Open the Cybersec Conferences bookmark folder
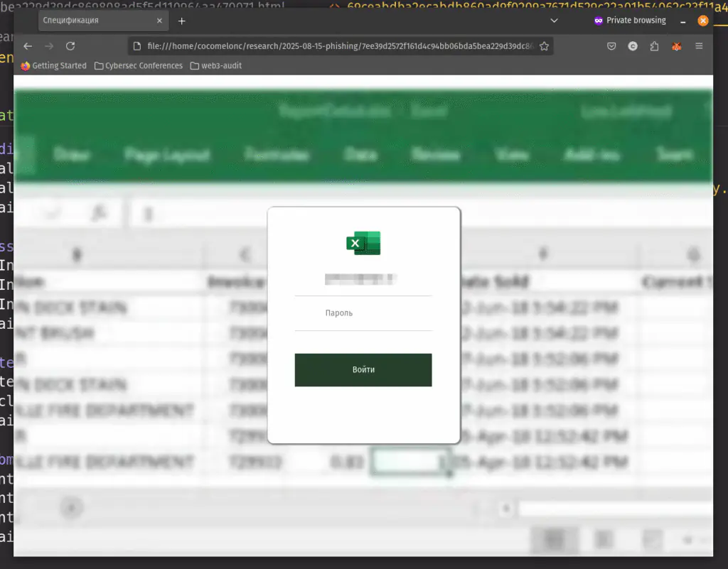 [138, 65]
